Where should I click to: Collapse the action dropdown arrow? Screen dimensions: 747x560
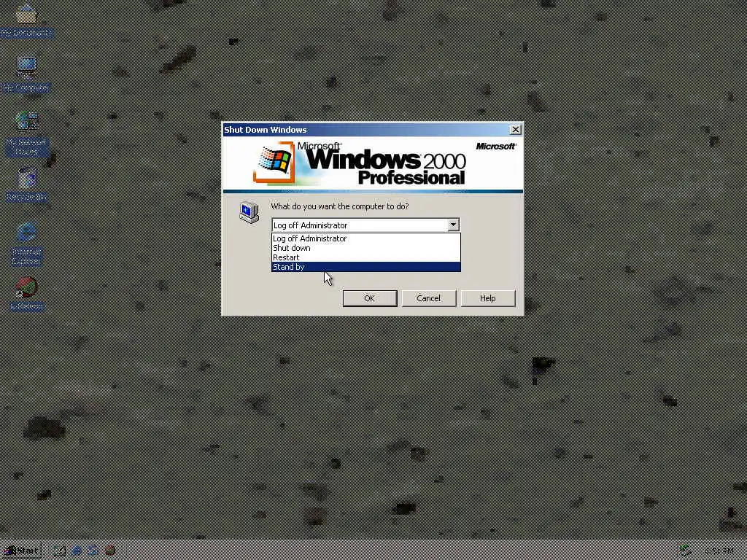point(453,225)
